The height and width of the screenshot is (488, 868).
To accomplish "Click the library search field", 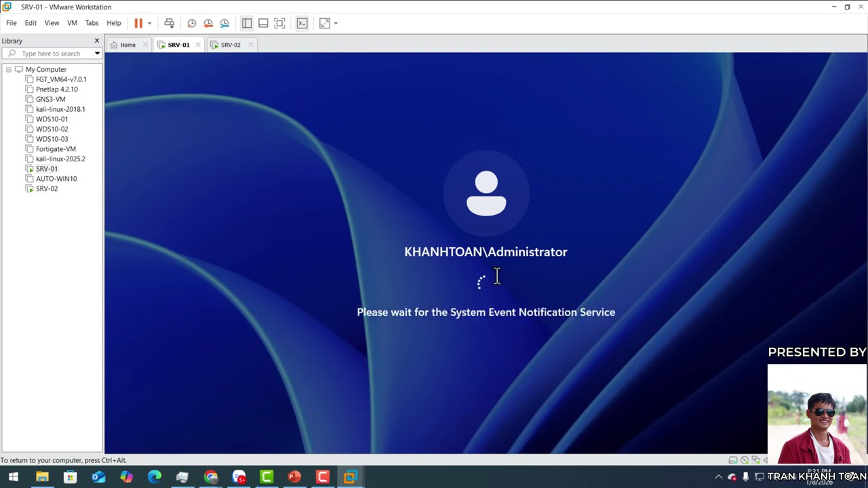I will 51,54.
